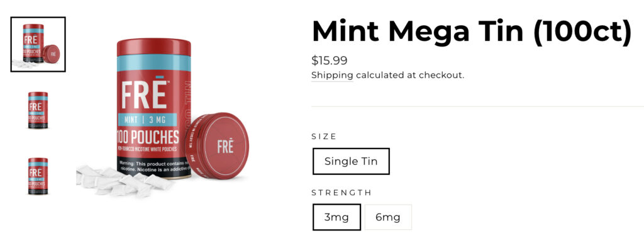
Task: Open the third product thumbnail image
Action: pyautogui.click(x=38, y=176)
